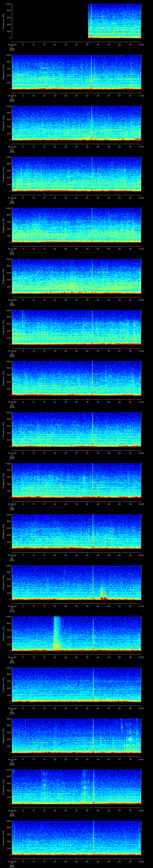Click the Frequency (Hz) axis label of the 16:25:00 plot

click(3, 838)
